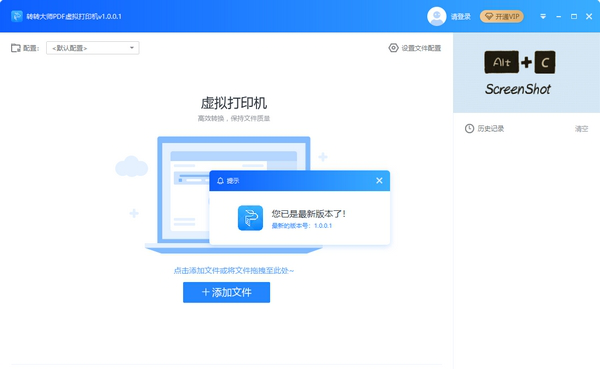
Task: Maximize the window
Action: pos(574,16)
